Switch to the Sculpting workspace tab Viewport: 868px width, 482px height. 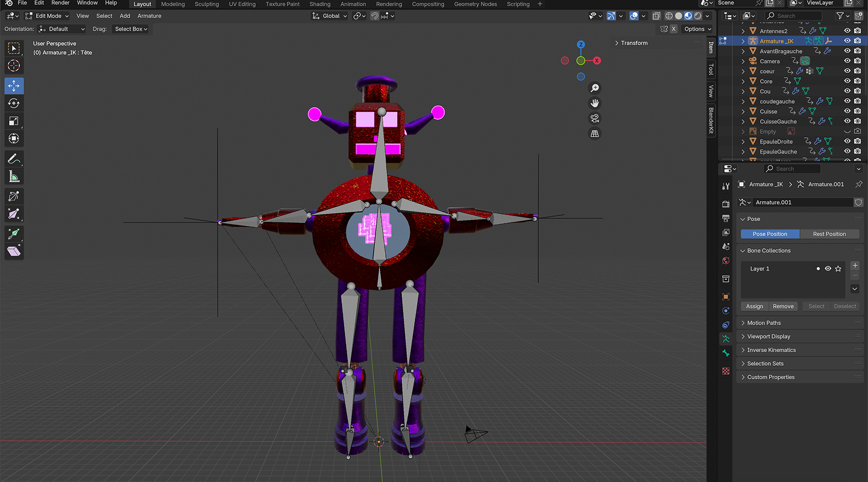207,4
